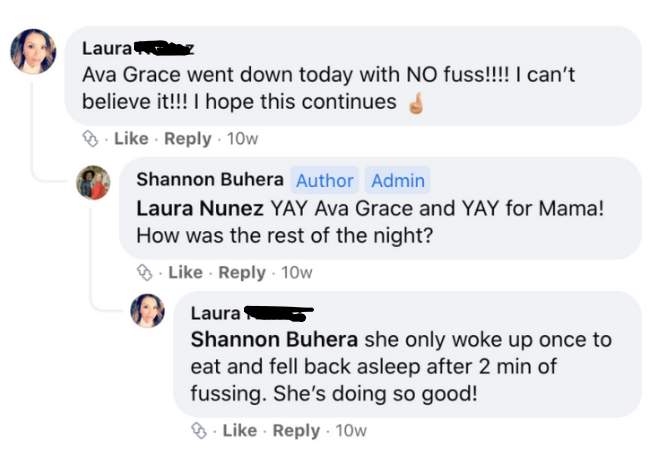Click the Author badge beside Shannon Buhera
Viewport: 664px width, 454px height.
click(x=324, y=181)
